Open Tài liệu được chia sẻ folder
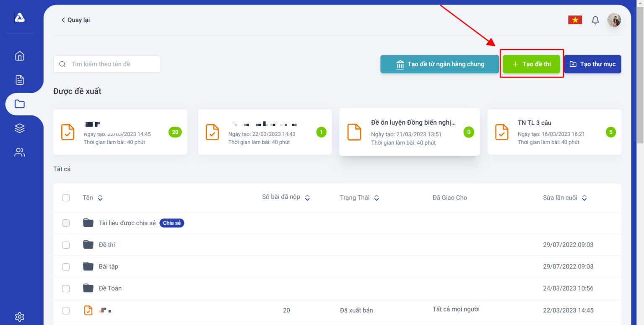 pos(128,223)
